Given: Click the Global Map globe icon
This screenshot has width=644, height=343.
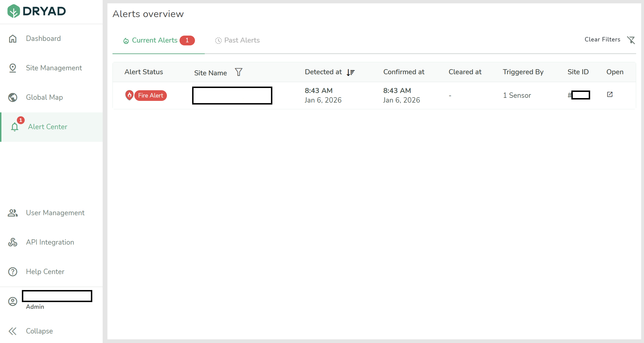Looking at the screenshot, I should pyautogui.click(x=13, y=98).
